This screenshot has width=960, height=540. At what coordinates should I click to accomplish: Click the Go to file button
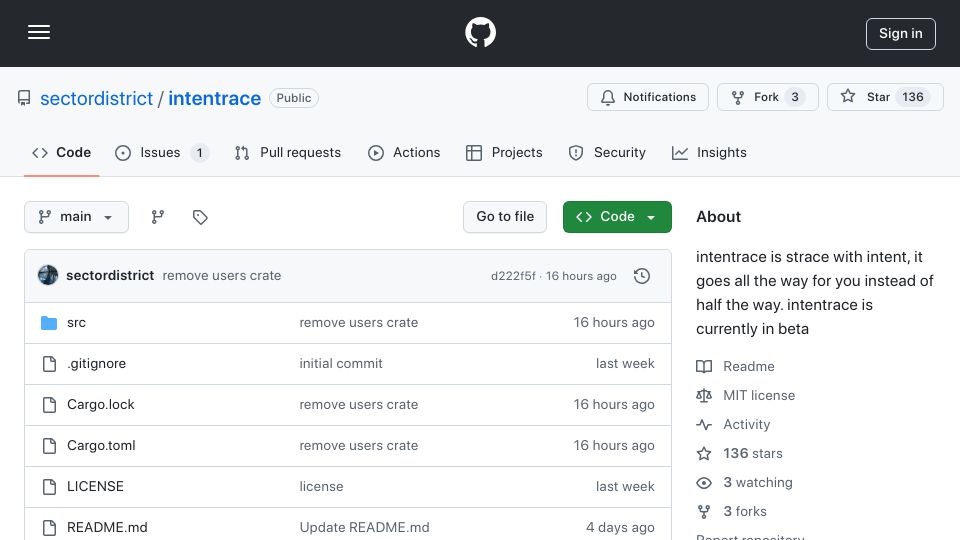505,217
